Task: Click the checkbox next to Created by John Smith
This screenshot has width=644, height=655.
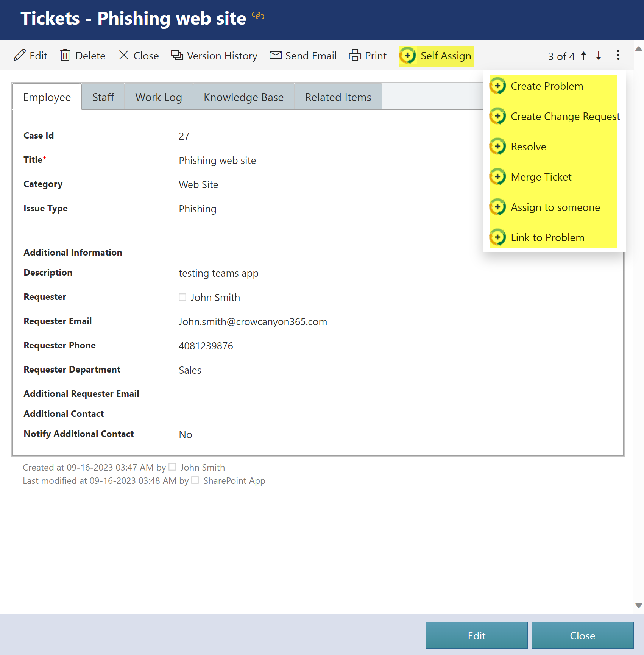Action: [x=172, y=467]
